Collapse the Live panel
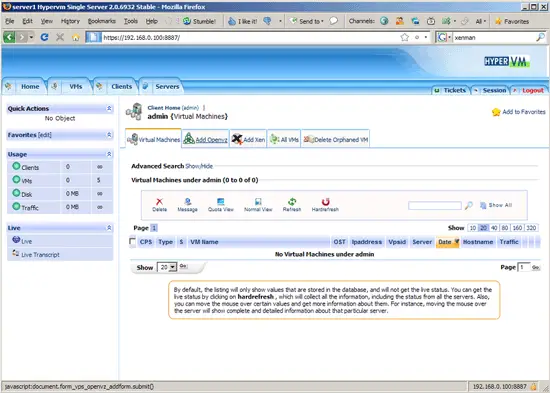The height and width of the screenshot is (393, 550). pos(109,228)
